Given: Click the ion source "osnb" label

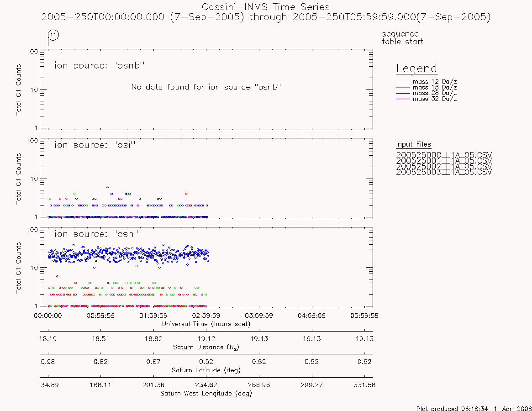Looking at the screenshot, I should coord(100,65).
